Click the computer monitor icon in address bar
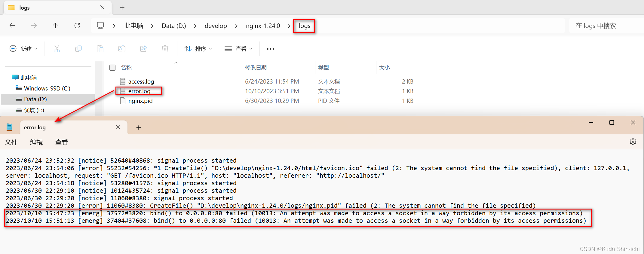Image resolution: width=644 pixels, height=254 pixels. (100, 26)
